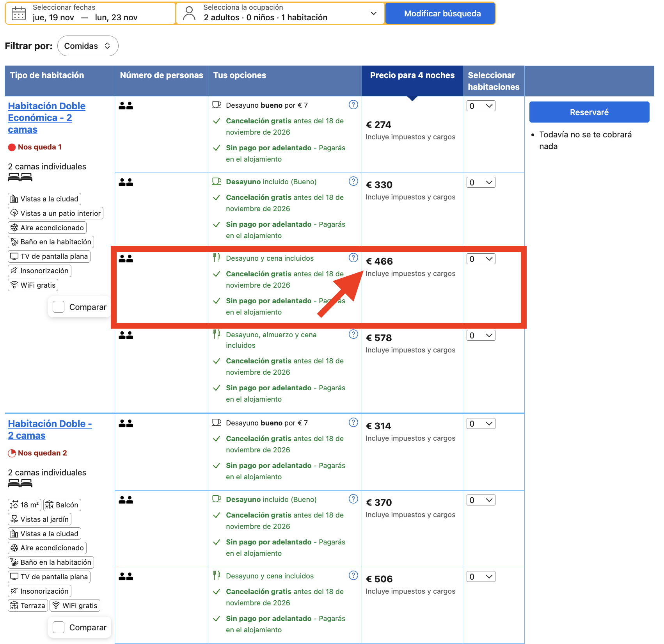Select number of rooms for the €466 option
The image size is (664, 644).
pyautogui.click(x=481, y=259)
